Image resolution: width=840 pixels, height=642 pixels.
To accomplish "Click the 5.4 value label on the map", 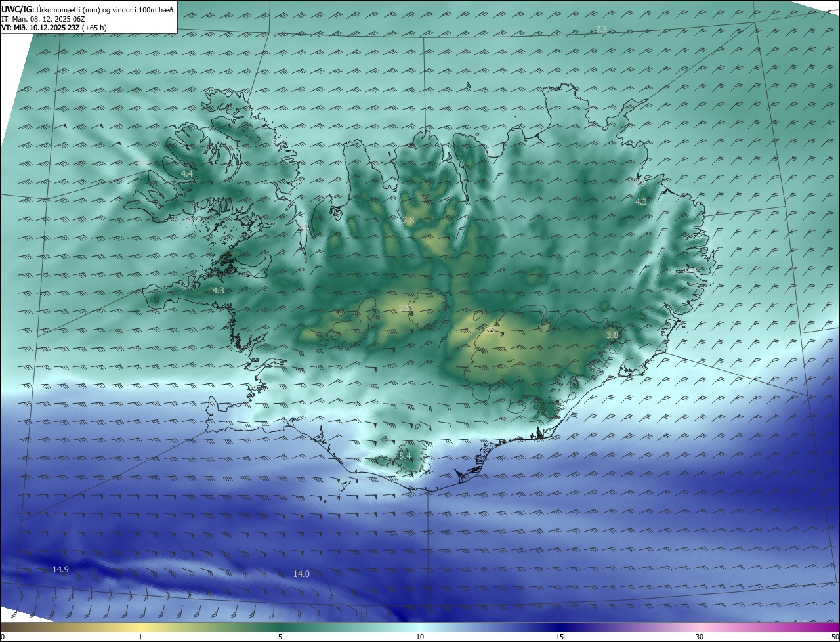I will pos(405,456).
